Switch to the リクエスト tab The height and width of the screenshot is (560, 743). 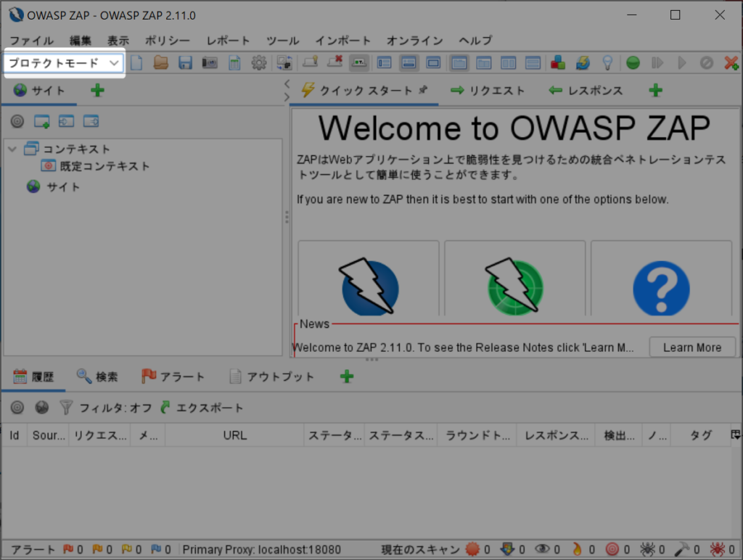coord(488,91)
